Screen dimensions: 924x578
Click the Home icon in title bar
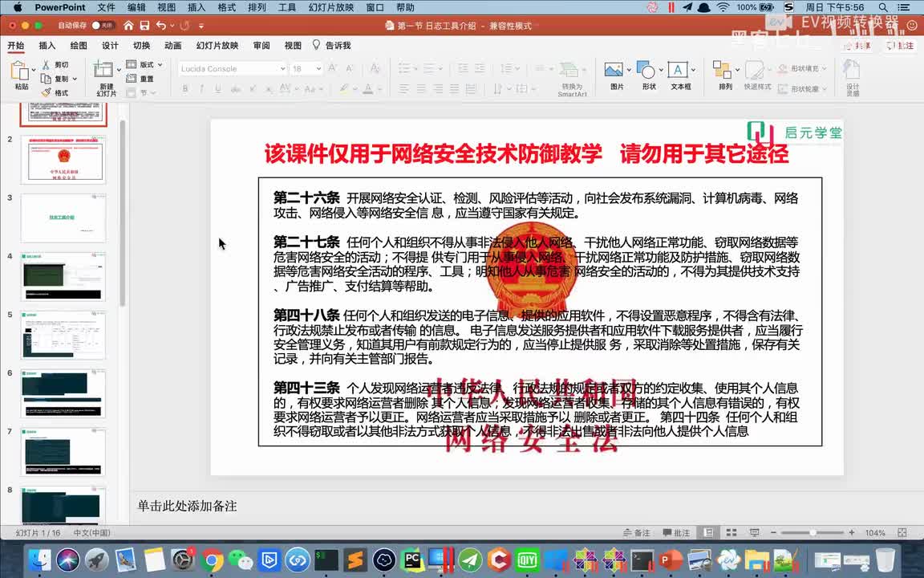(x=128, y=26)
